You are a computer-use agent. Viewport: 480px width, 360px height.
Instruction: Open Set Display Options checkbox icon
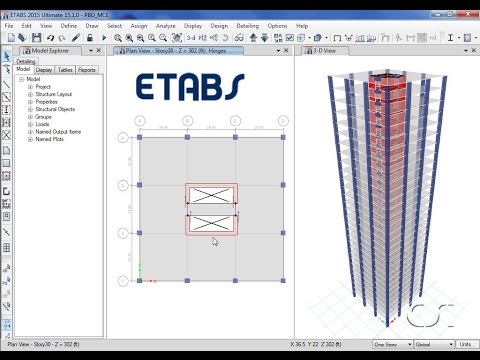[x=290, y=38]
